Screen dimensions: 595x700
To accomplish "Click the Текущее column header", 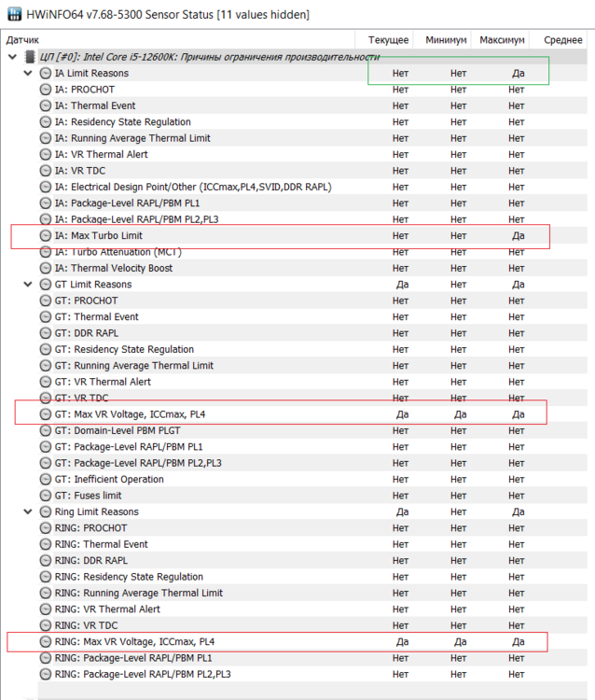I will 388,40.
